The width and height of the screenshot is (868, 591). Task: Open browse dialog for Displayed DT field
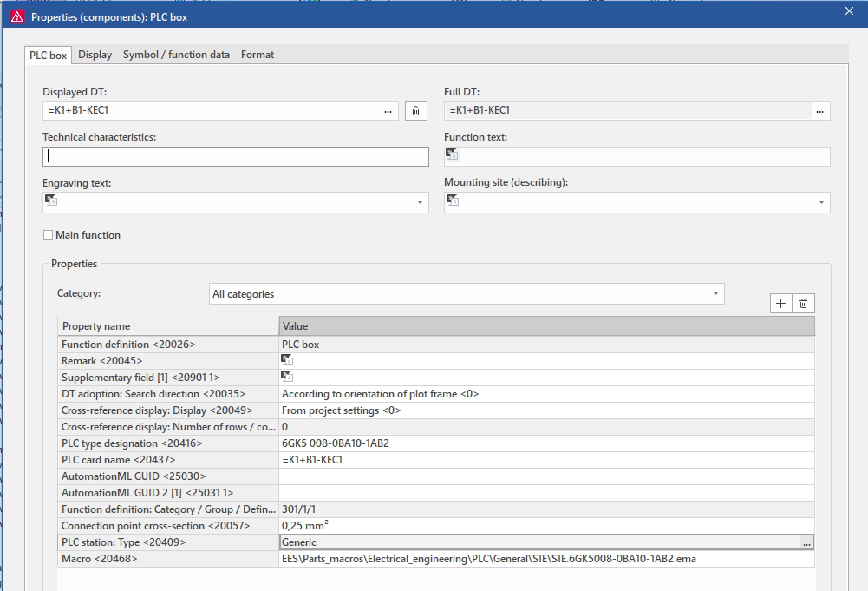pos(388,111)
